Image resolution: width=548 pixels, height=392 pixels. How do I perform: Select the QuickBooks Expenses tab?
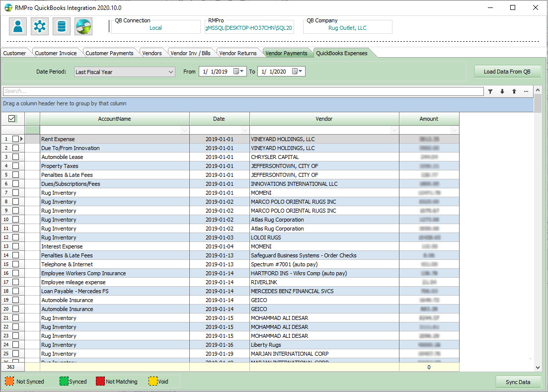342,53
